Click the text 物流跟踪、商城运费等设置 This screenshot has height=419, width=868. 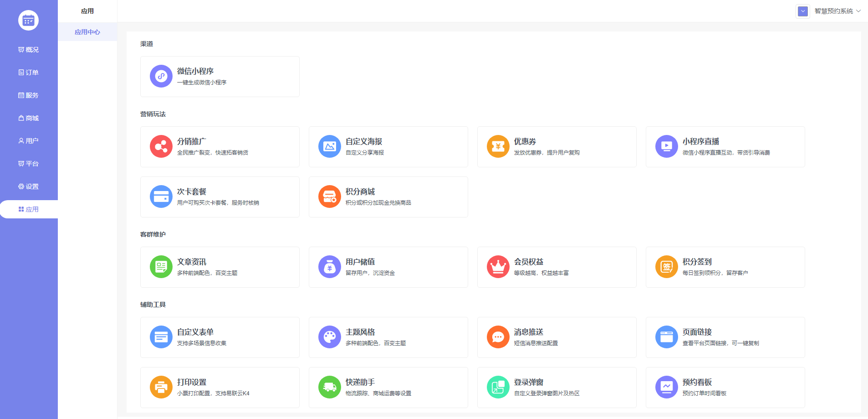[x=378, y=393]
